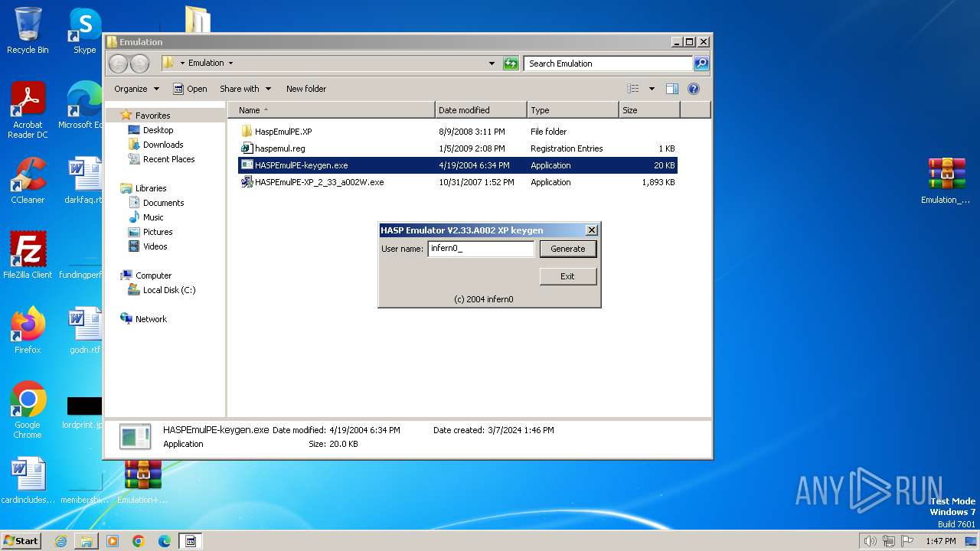Image resolution: width=980 pixels, height=551 pixels.
Task: Click the User name input field
Action: pyautogui.click(x=481, y=249)
